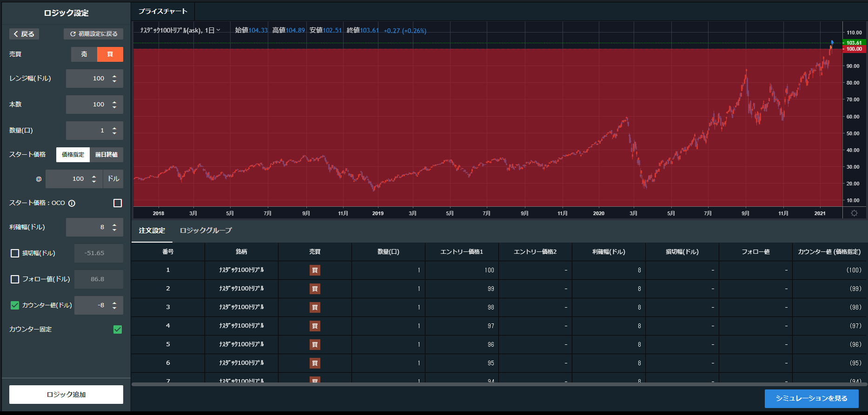Click the 番号 column header
The width and height of the screenshot is (868, 415).
168,252
